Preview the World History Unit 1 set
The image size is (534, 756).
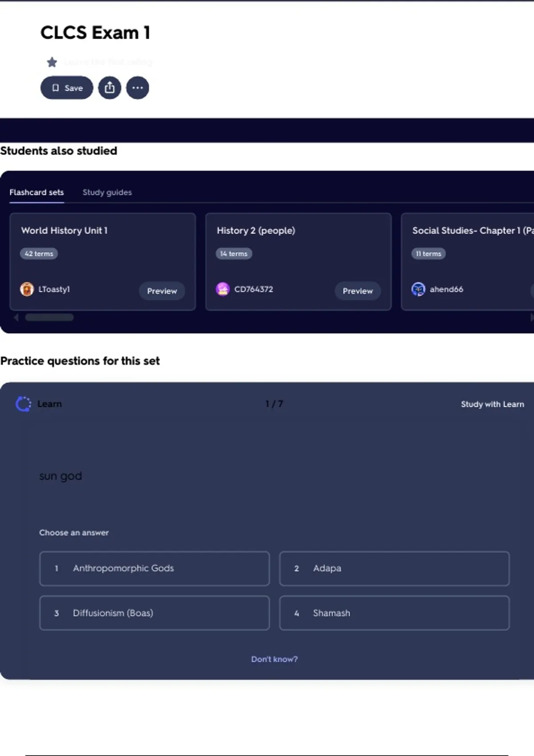(x=162, y=291)
